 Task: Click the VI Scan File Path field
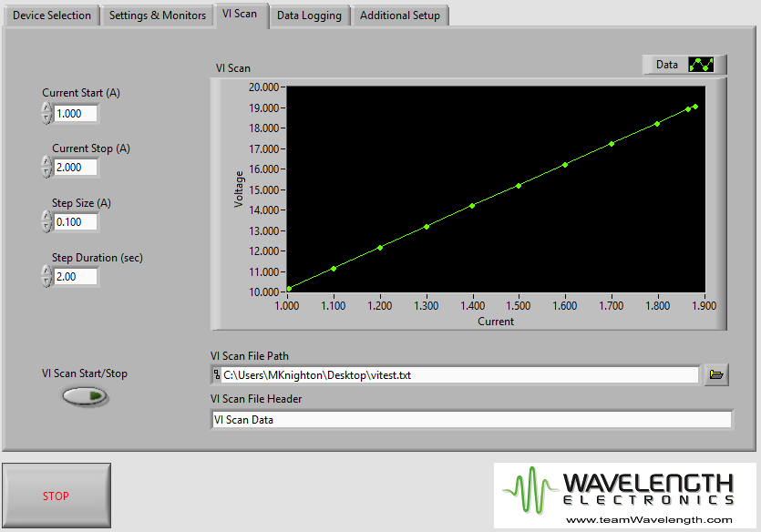pos(460,374)
